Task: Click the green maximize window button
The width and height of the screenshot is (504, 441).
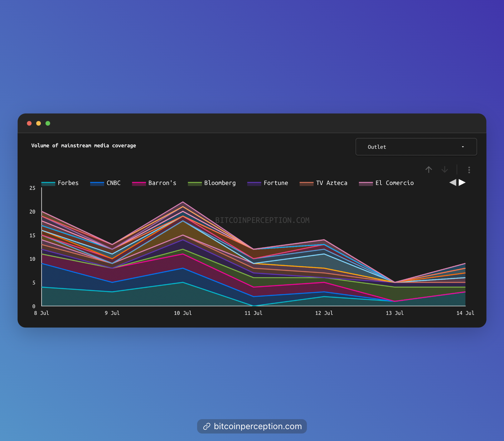Action: (48, 123)
